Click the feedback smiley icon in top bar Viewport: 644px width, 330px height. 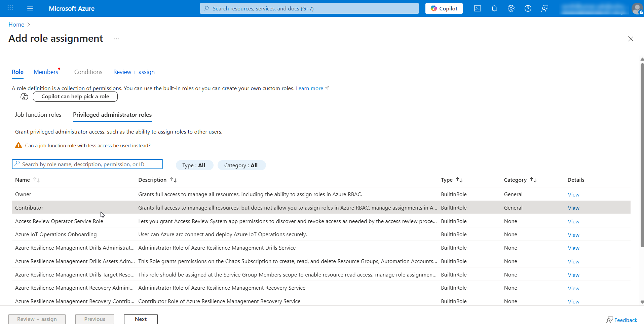(544, 8)
